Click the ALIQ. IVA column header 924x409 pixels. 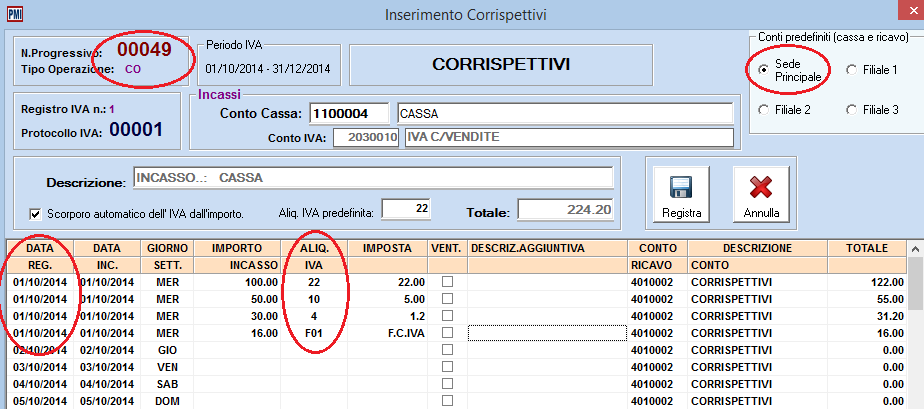[313, 257]
